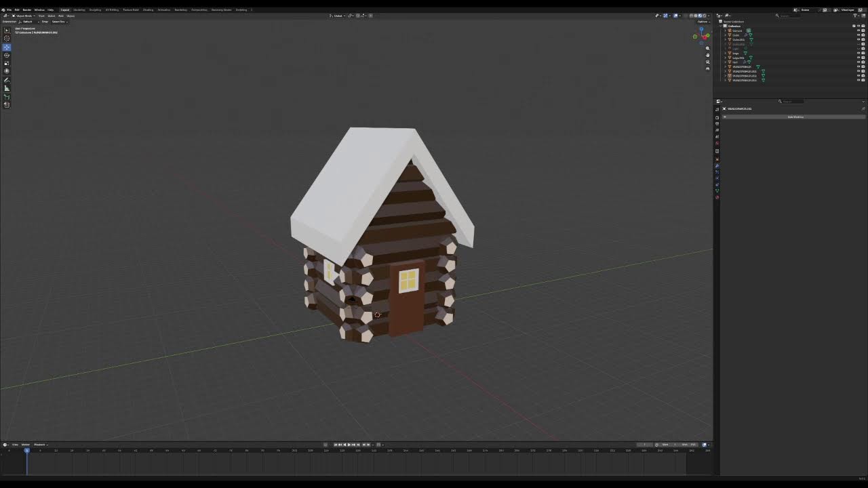The height and width of the screenshot is (488, 868).
Task: Hide the Camera object in outliner
Action: (859, 30)
